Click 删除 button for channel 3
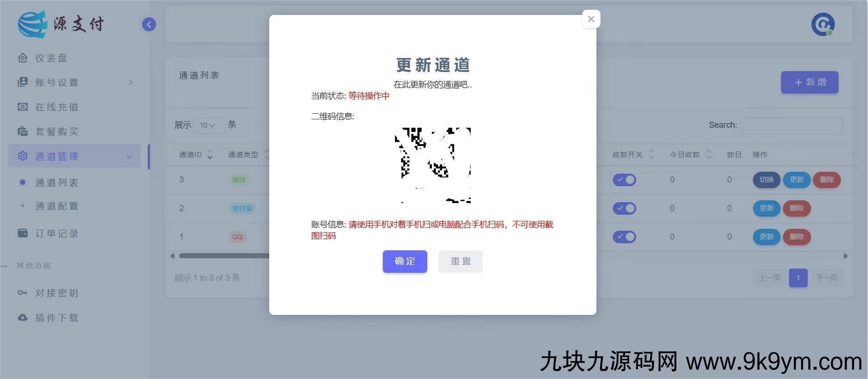The height and width of the screenshot is (379, 868). [826, 180]
